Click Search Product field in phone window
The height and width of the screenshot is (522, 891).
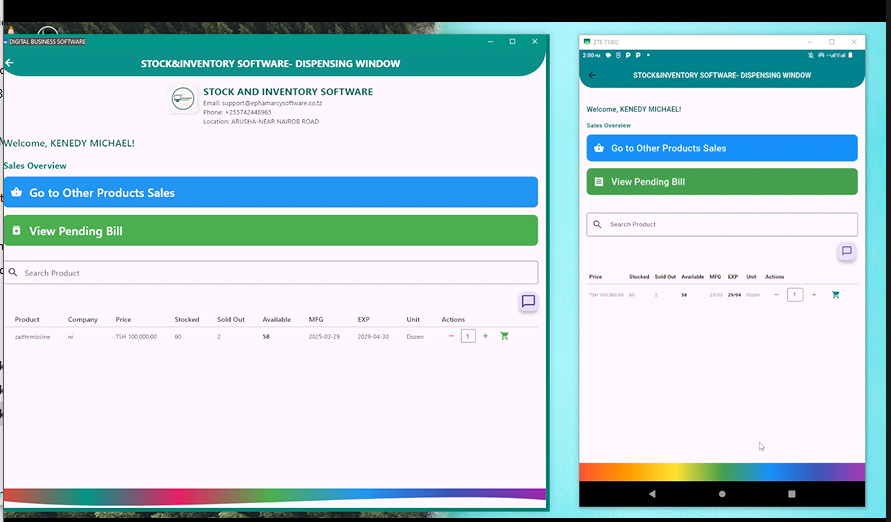pos(721,224)
